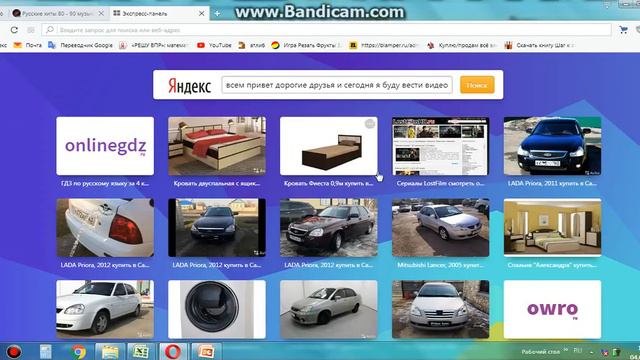Click the flag tray icon with red cross
Viewport: 640px width, 360px height.
point(605,352)
